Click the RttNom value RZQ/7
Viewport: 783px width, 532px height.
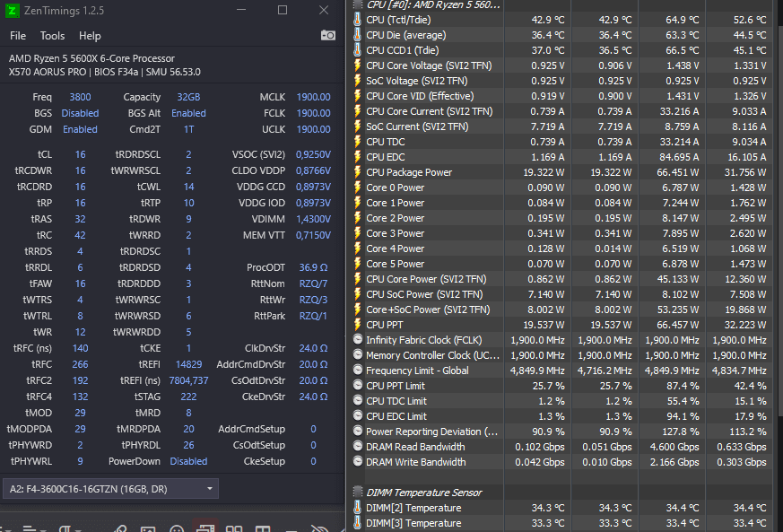(313, 283)
